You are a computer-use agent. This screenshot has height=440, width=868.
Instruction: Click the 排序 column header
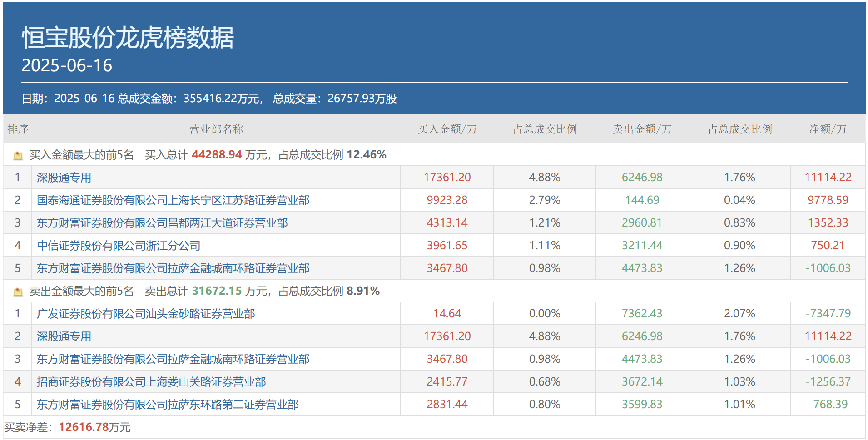click(18, 129)
